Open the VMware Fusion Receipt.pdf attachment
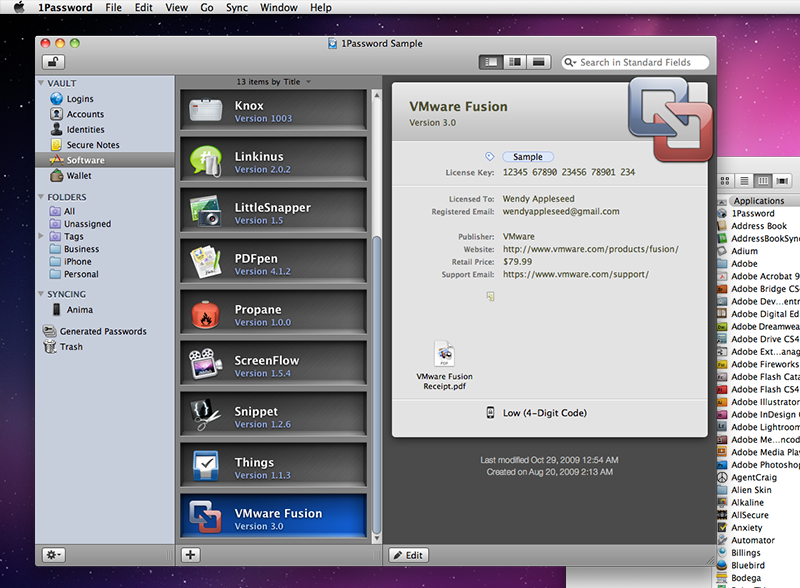The width and height of the screenshot is (800, 588). pyautogui.click(x=444, y=365)
